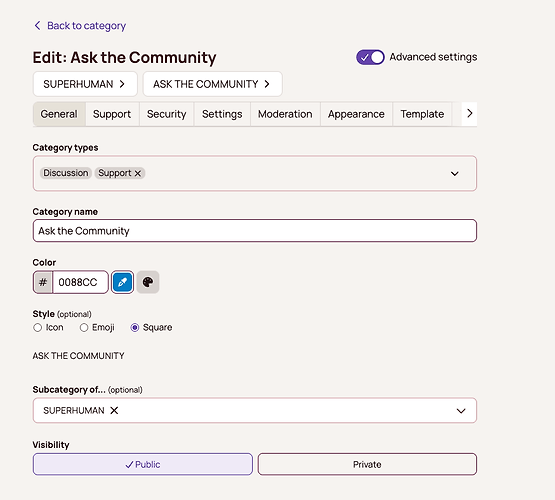Viewport: 555px width, 500px height.
Task: Go to the Moderation tab
Action: pyautogui.click(x=285, y=114)
